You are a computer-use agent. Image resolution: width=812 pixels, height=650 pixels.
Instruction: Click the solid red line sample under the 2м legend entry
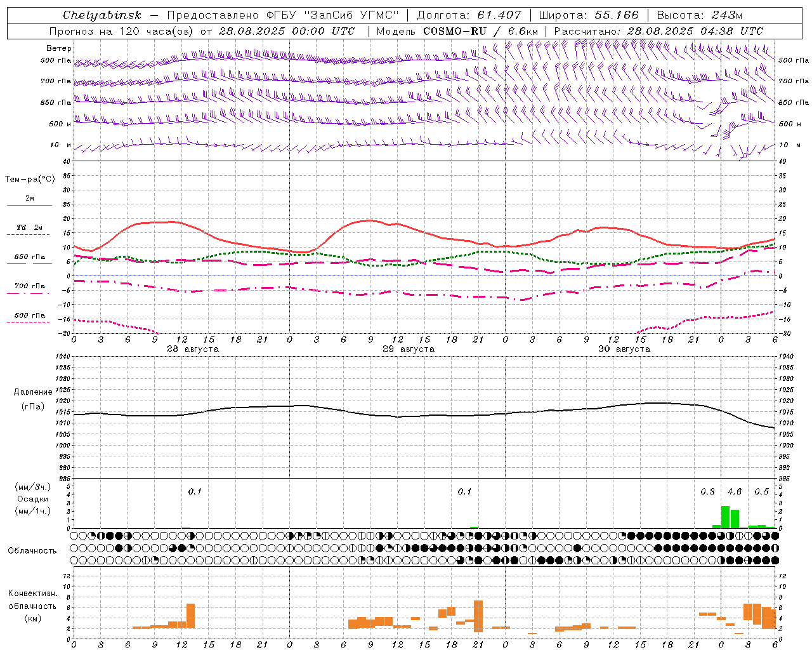[x=29, y=206]
